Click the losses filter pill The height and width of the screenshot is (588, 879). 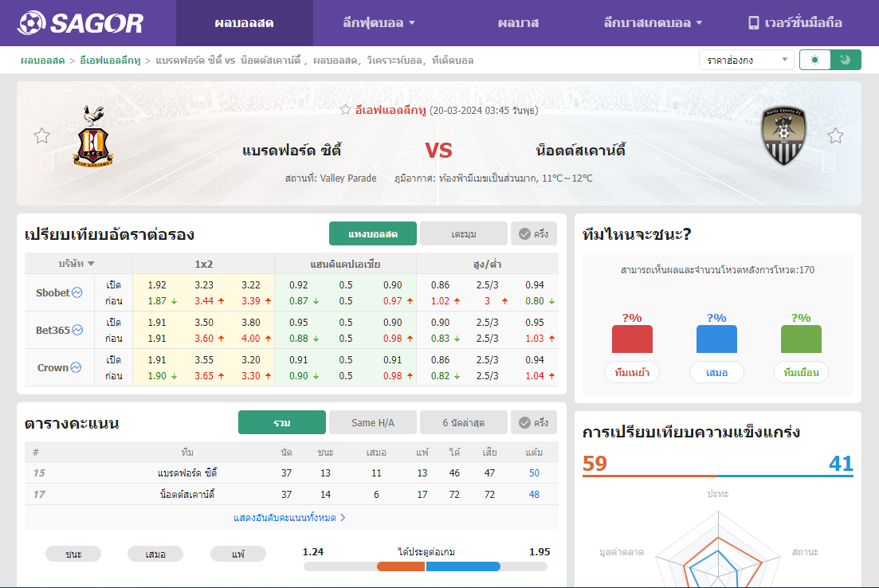tap(238, 554)
